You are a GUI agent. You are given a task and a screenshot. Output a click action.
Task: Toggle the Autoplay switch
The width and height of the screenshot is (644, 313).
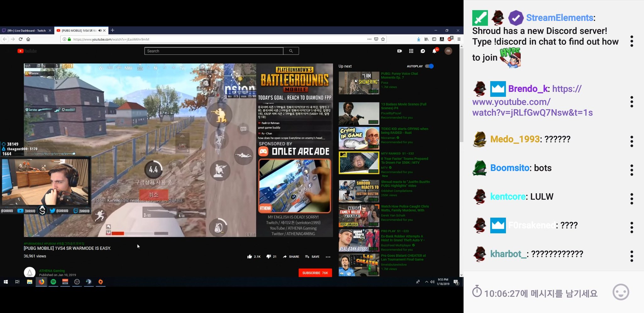click(x=429, y=66)
